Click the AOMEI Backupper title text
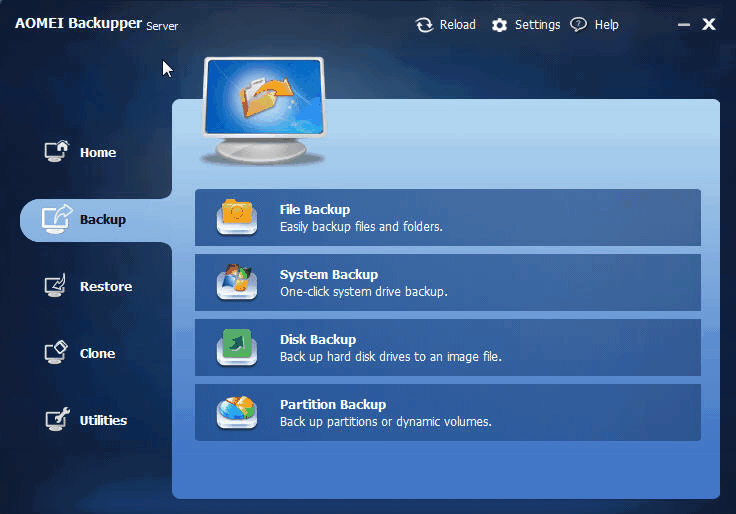This screenshot has width=736, height=514. tap(78, 23)
